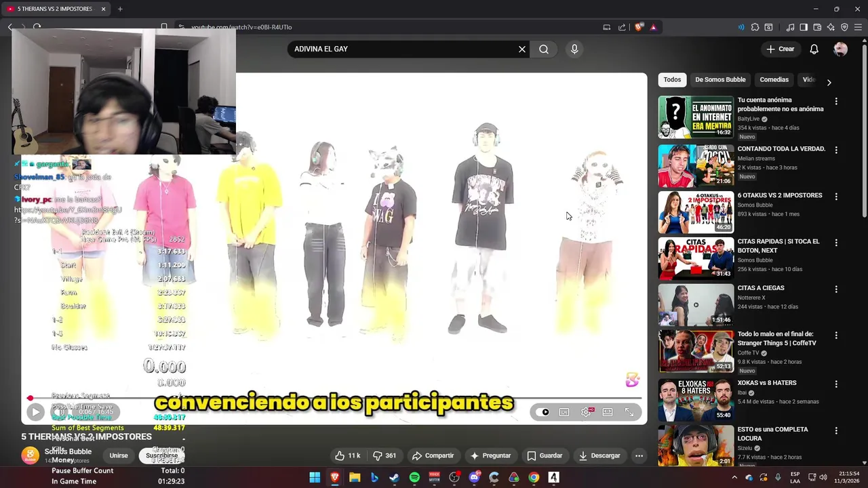Open 'XOKAS vs 8 HATERS' thumbnail
The width and height of the screenshot is (868, 488).
point(696,399)
